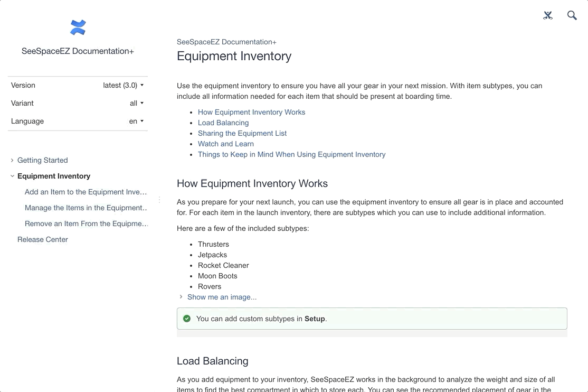Open 'Add an Item to the Equipment Inventory'
The image size is (588, 392).
point(86,192)
